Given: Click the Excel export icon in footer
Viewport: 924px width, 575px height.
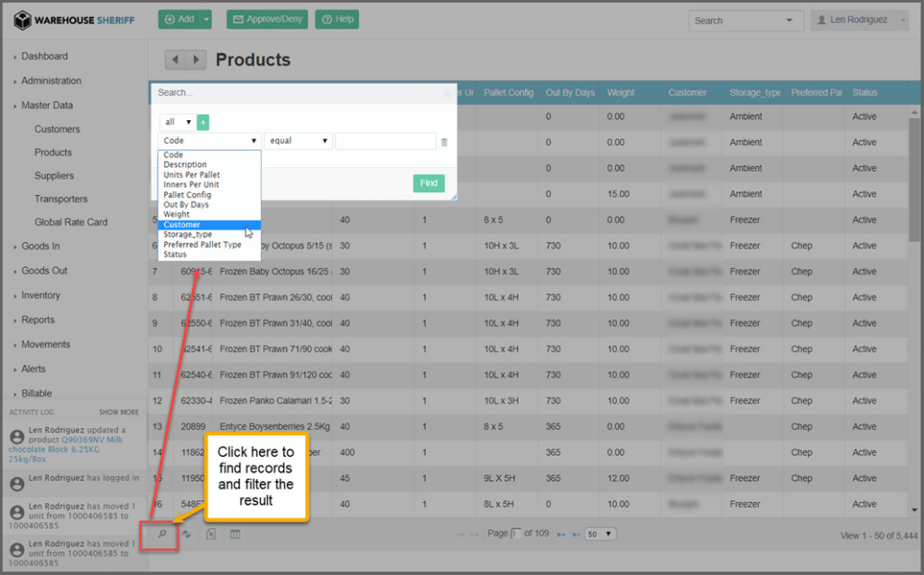Looking at the screenshot, I should 211,534.
